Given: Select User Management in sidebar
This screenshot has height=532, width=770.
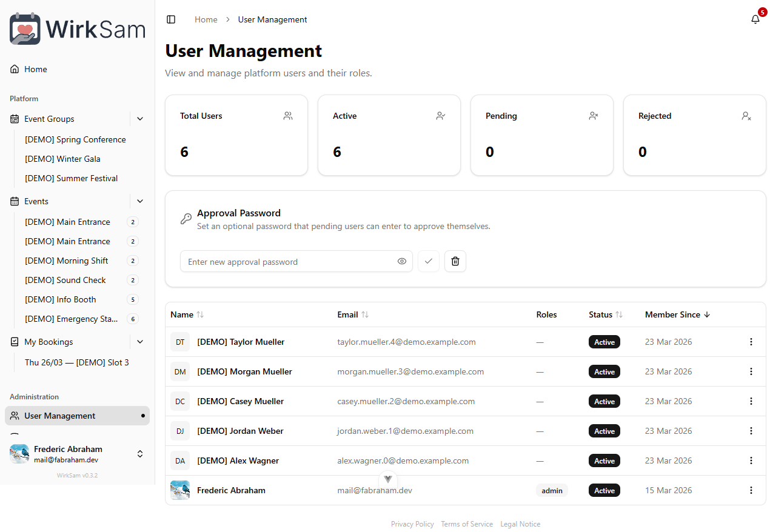Looking at the screenshot, I should click(x=78, y=416).
